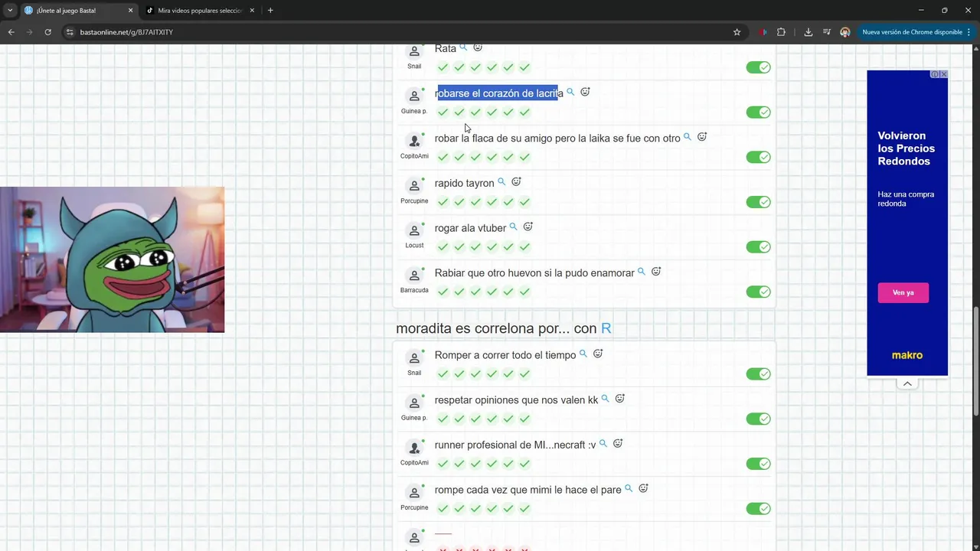The width and height of the screenshot is (980, 551).
Task: React to 'Rabiar que otro huevon' answer
Action: coord(656,272)
